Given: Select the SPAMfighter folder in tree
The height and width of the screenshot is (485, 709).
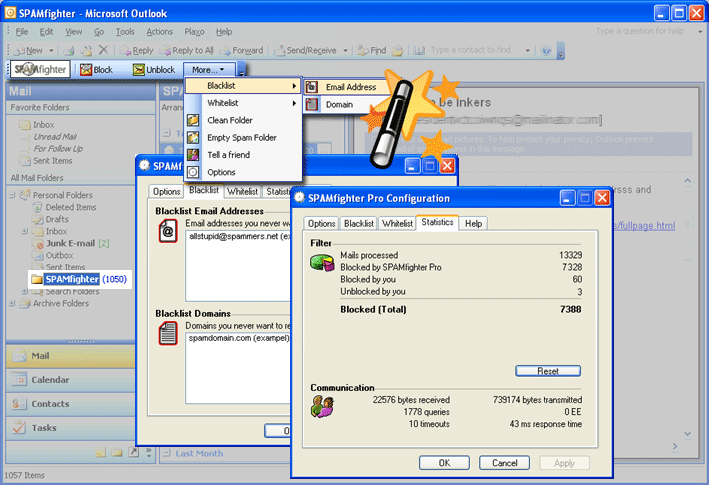Looking at the screenshot, I should 79,279.
